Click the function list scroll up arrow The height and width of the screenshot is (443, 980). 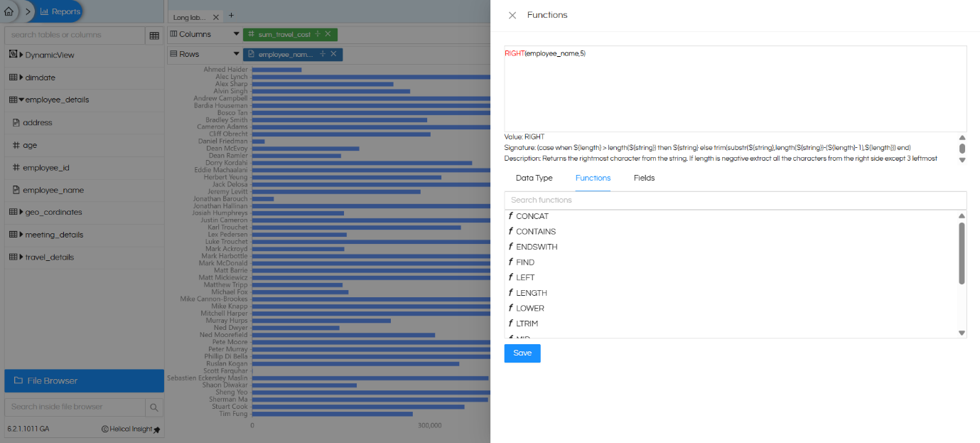click(962, 215)
